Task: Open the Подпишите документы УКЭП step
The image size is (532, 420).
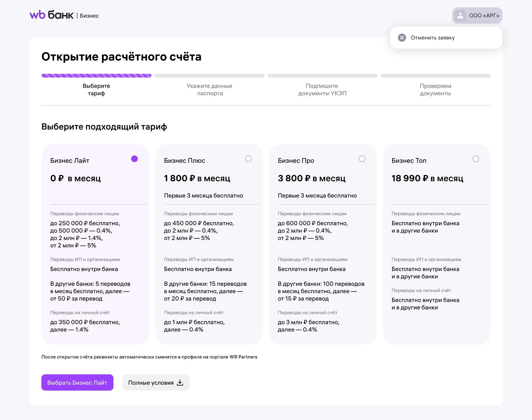Action: click(x=322, y=90)
